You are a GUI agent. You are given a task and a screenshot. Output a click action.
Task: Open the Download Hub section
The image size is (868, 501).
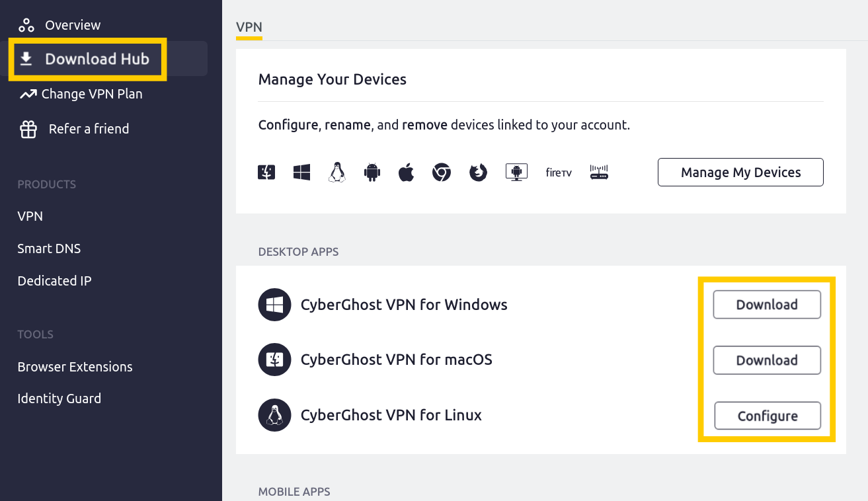pos(97,59)
